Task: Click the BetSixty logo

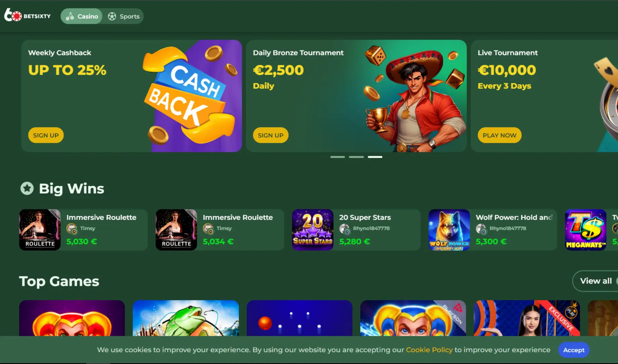Action: pyautogui.click(x=27, y=15)
